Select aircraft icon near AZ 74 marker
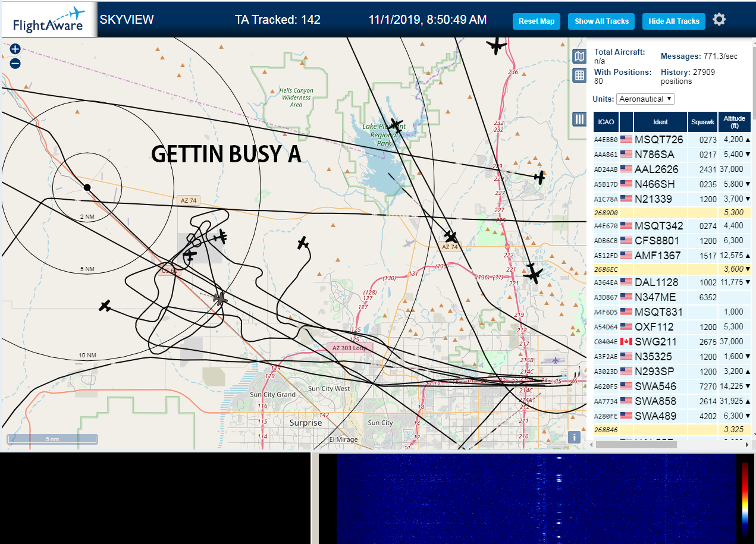This screenshot has height=544, width=756. pos(451,237)
